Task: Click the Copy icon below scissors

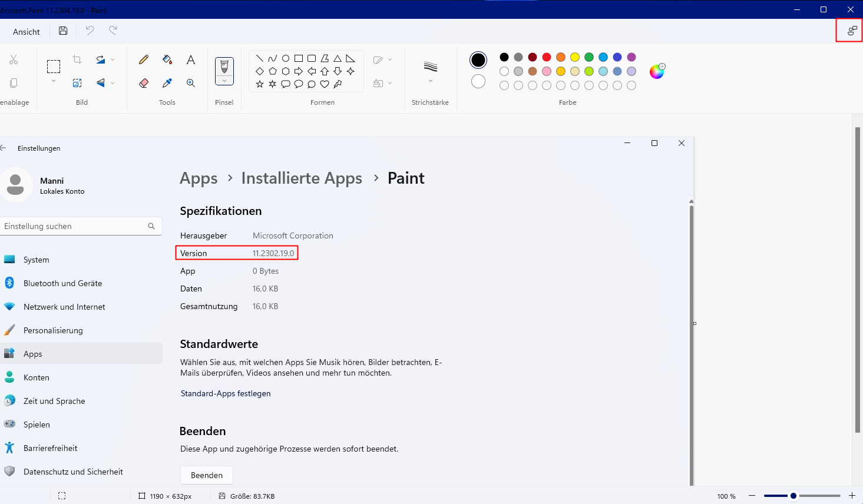Action: click(14, 83)
